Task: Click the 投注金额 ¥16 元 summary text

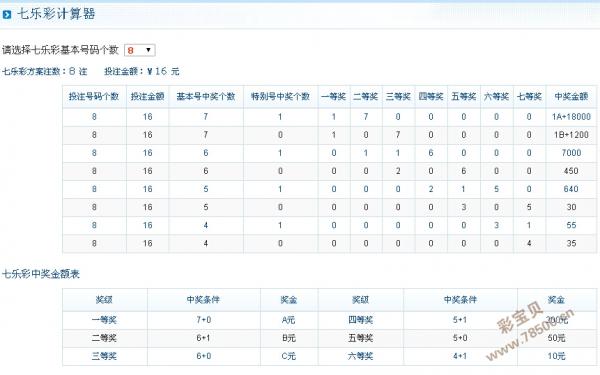Action: [x=142, y=71]
